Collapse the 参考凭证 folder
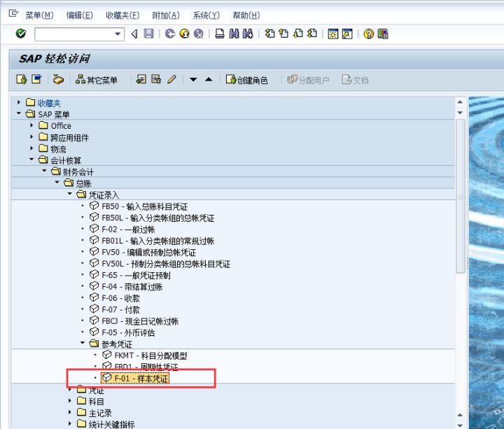The image size is (504, 429). point(83,343)
